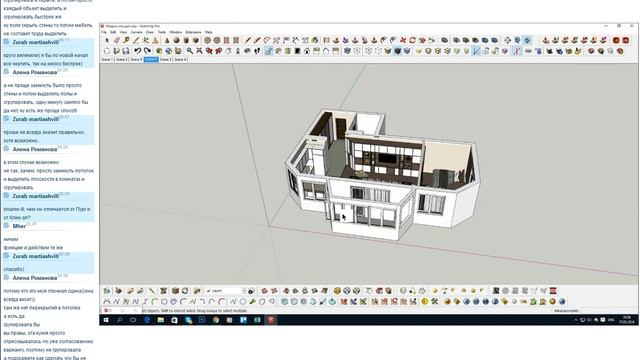
Task: Open the Extensions menu
Action: (193, 32)
